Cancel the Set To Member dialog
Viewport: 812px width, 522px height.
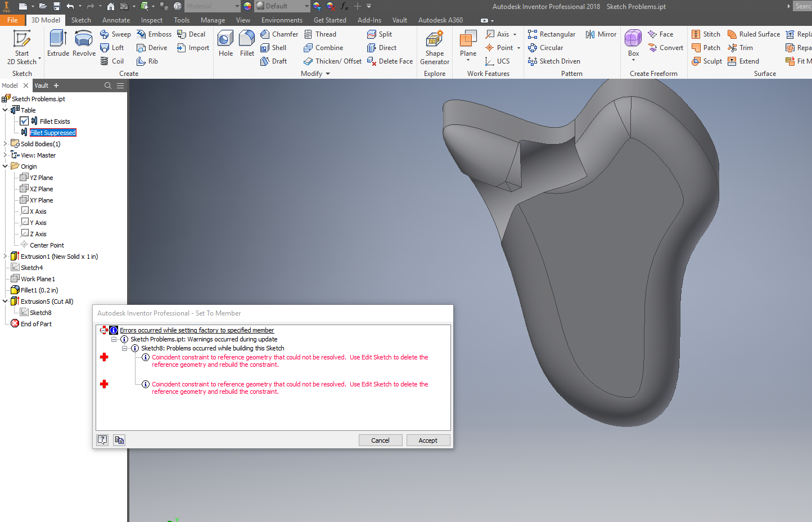click(x=380, y=440)
